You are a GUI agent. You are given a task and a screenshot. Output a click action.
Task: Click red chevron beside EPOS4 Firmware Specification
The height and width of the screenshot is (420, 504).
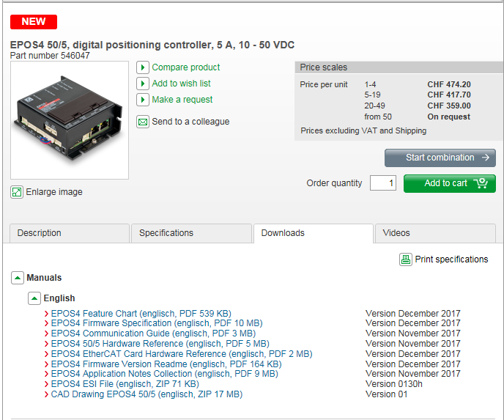(46, 323)
